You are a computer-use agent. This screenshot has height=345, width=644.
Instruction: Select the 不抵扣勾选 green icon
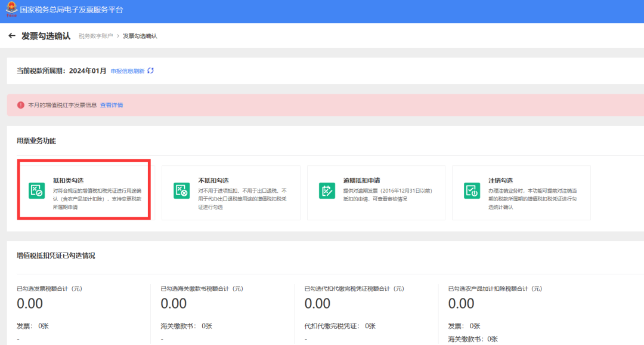click(181, 190)
